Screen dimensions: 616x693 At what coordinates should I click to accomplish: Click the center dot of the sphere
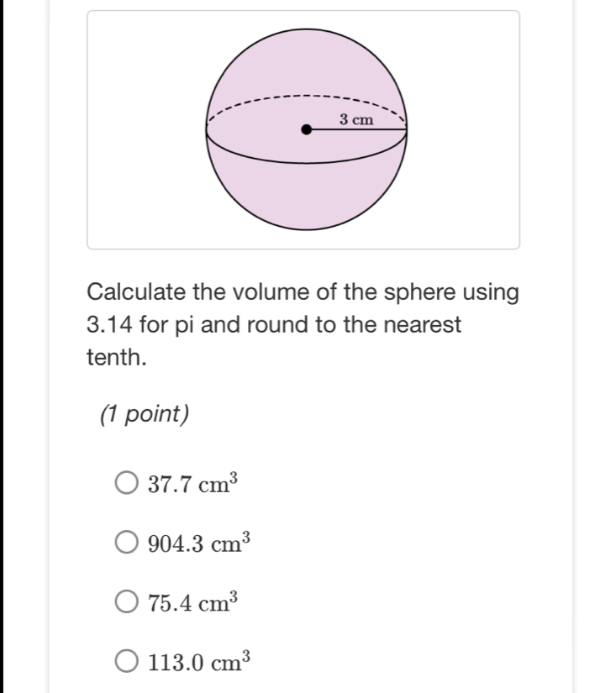click(x=305, y=130)
